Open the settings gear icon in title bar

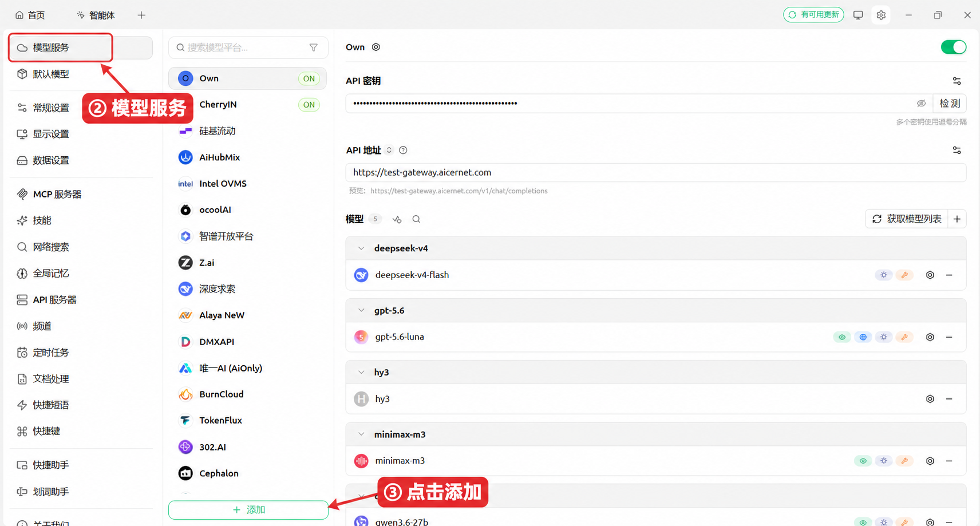click(881, 15)
